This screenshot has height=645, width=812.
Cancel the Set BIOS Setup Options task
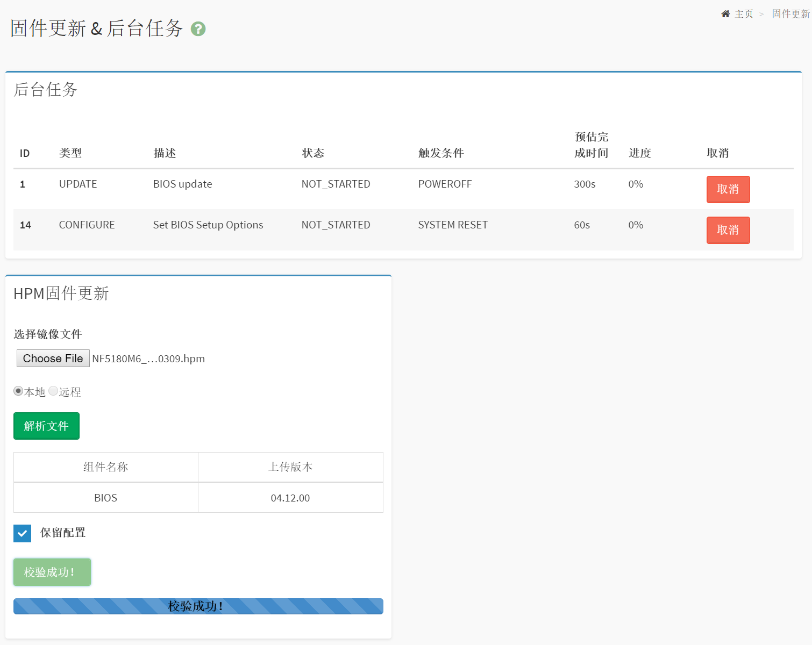728,230
